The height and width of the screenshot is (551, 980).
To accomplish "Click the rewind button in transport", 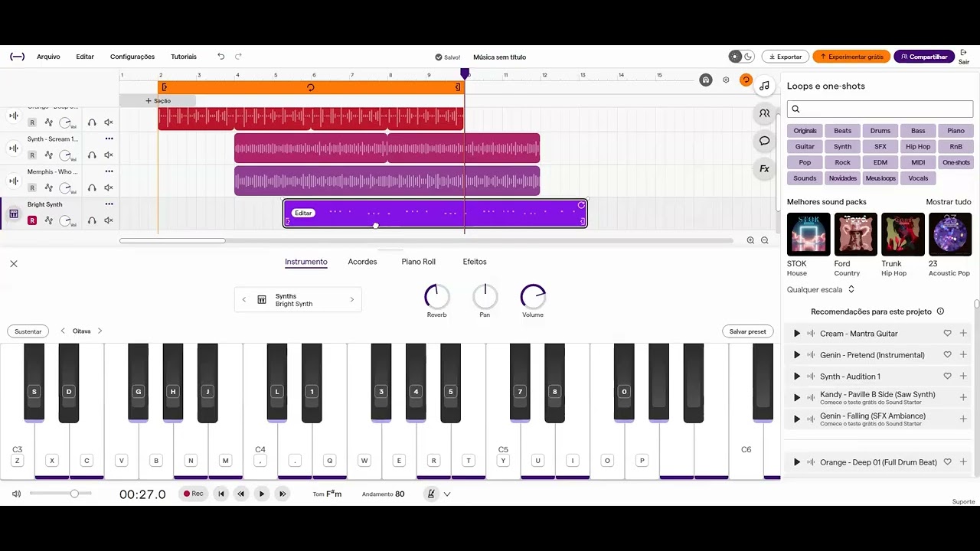I will pyautogui.click(x=241, y=494).
